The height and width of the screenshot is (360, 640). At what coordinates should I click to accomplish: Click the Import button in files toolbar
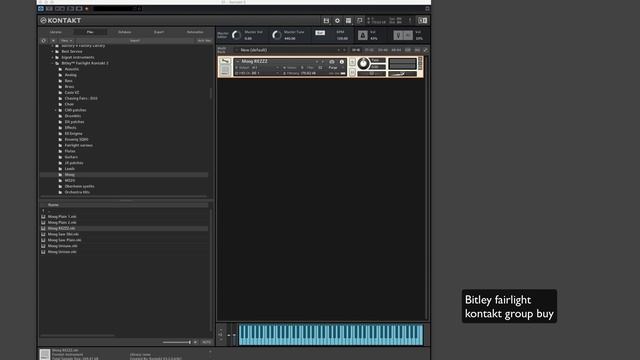coord(135,40)
